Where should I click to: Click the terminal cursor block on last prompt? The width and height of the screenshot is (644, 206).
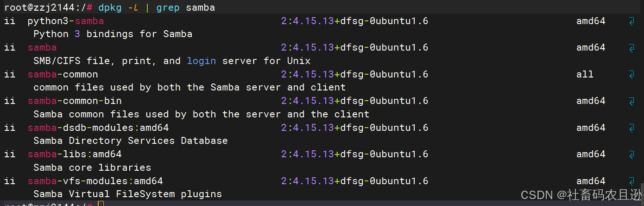[101, 204]
